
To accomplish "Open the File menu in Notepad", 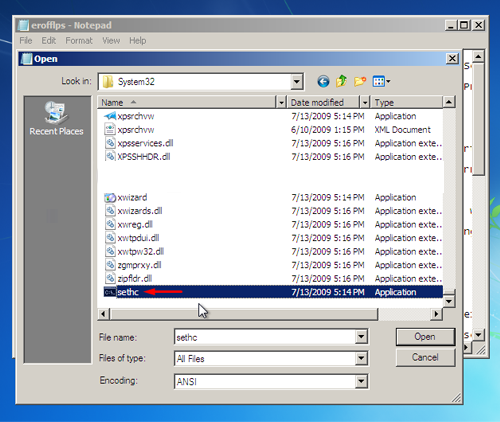I will coord(26,41).
